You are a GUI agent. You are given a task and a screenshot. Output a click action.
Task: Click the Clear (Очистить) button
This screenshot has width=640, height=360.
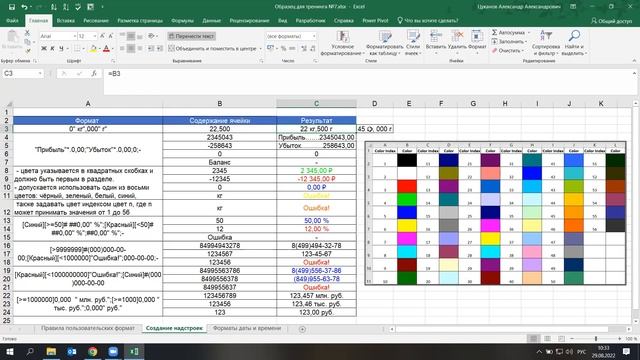coord(507,51)
